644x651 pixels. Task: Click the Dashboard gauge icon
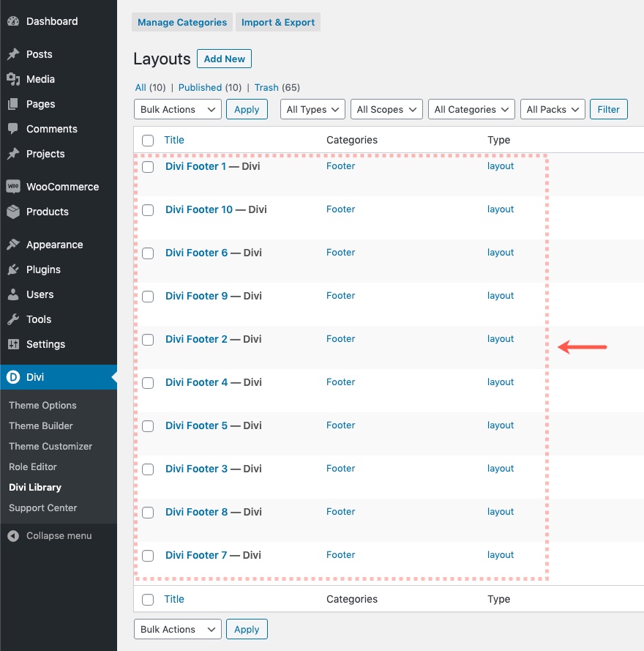13,21
